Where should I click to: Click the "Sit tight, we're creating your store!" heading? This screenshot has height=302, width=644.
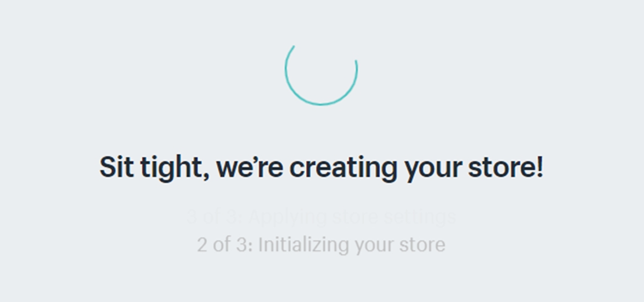tap(321, 168)
